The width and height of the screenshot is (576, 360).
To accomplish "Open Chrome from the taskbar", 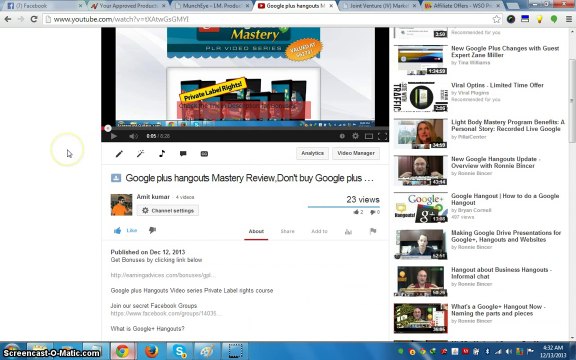I will click(x=122, y=352).
